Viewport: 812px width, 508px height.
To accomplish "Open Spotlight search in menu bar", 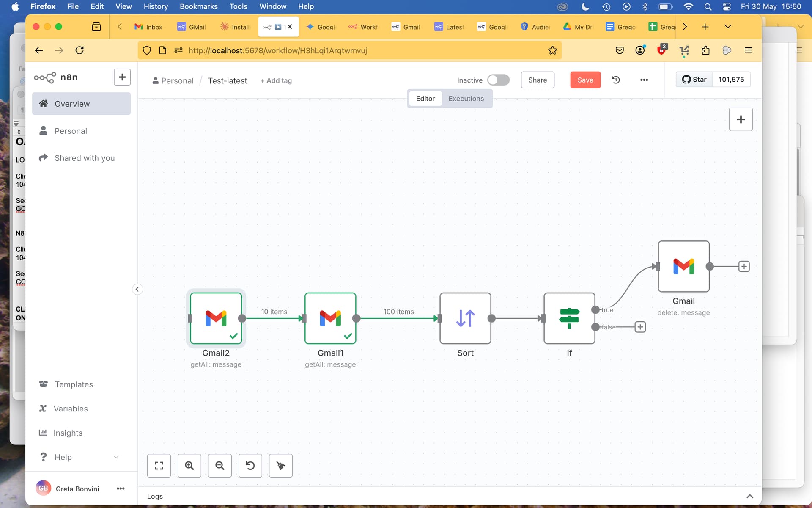I will pos(708,6).
